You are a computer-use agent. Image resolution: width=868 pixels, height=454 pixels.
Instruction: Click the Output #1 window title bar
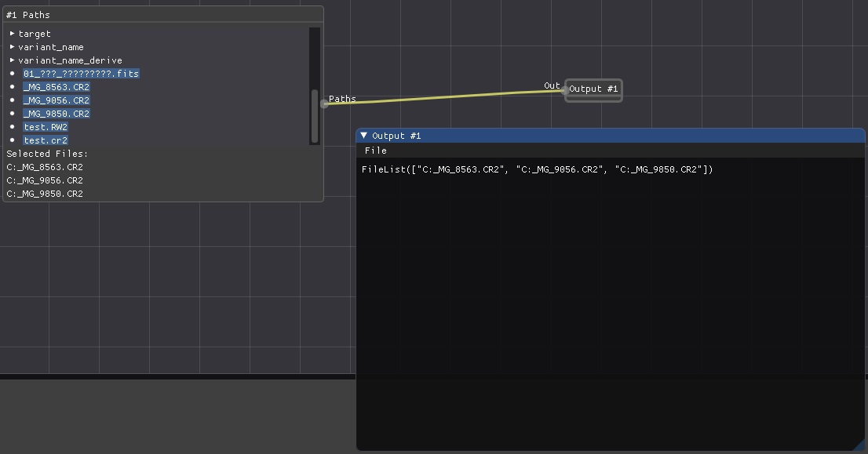coord(610,136)
